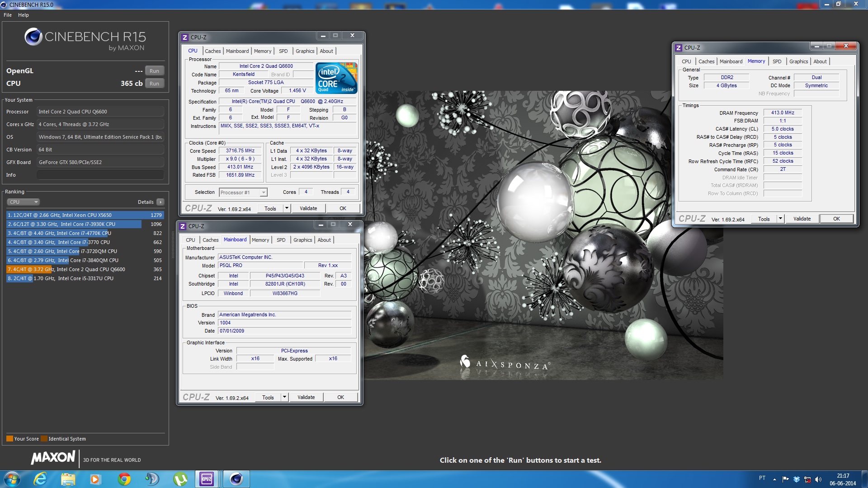The height and width of the screenshot is (488, 868).
Task: Click the GFX Board GeForce GTX 580 field
Action: pos(100,162)
